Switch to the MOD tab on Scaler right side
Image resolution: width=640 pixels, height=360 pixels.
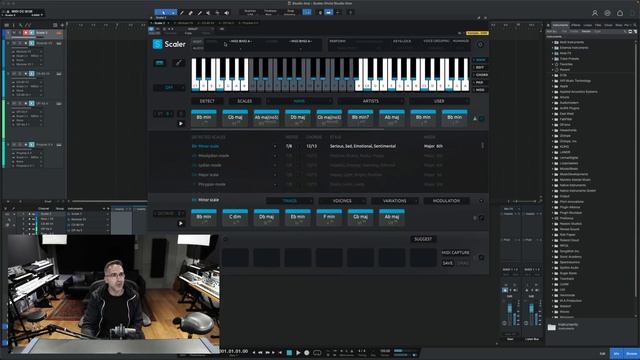click(480, 90)
